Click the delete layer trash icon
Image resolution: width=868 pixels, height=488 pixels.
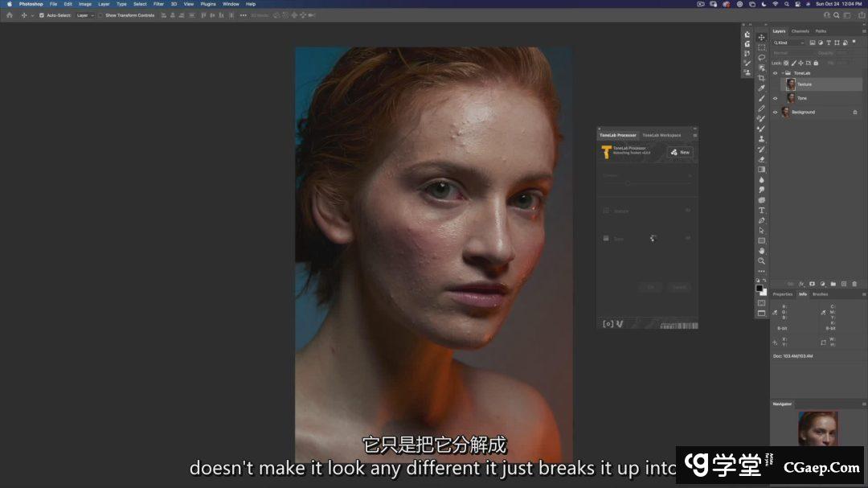point(854,284)
